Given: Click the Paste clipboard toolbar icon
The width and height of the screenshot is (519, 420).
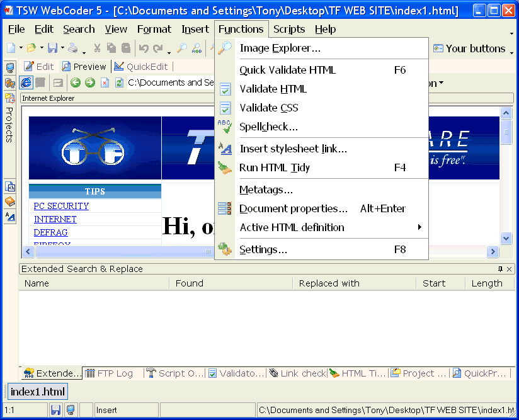Looking at the screenshot, I should (126, 48).
